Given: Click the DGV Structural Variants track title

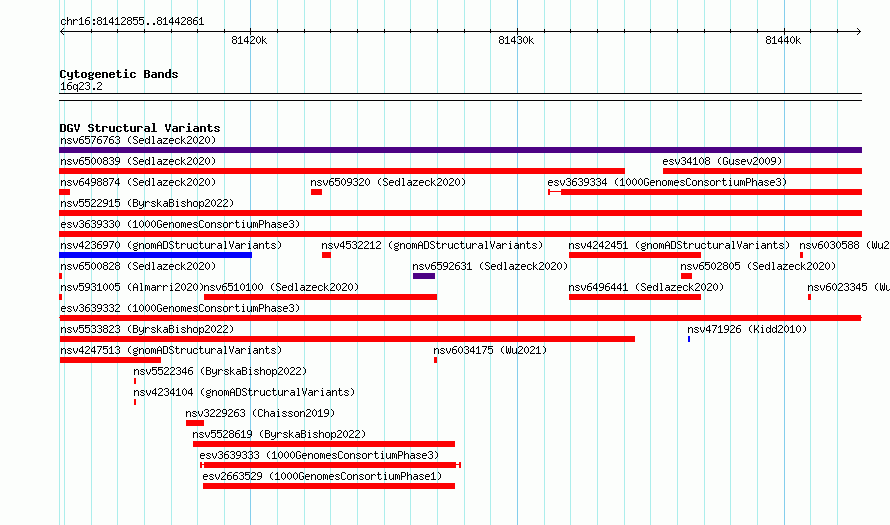Looking at the screenshot, I should pyautogui.click(x=140, y=128).
